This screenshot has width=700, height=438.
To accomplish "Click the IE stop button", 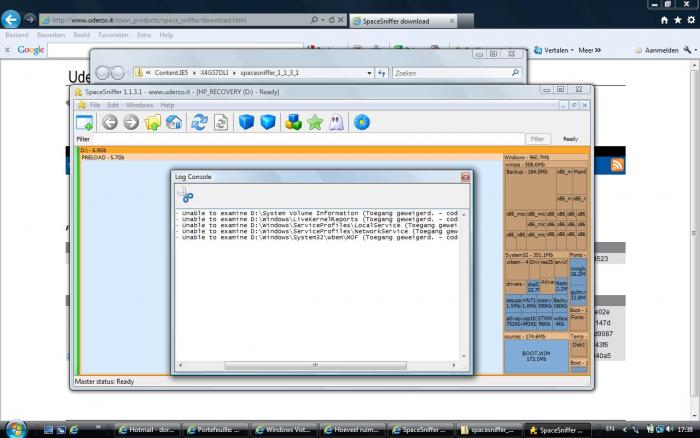I will click(341, 20).
